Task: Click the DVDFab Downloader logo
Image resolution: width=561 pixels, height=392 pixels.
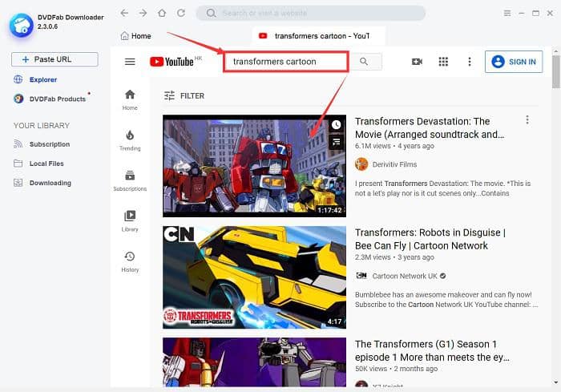Action: tap(22, 25)
